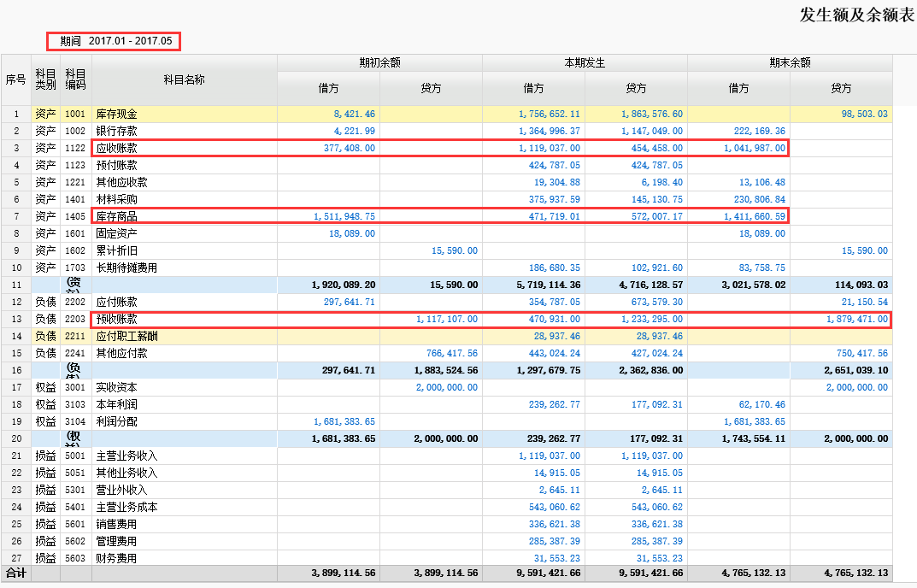Click the 合计 total row label
This screenshot has width=917, height=588.
(15, 573)
